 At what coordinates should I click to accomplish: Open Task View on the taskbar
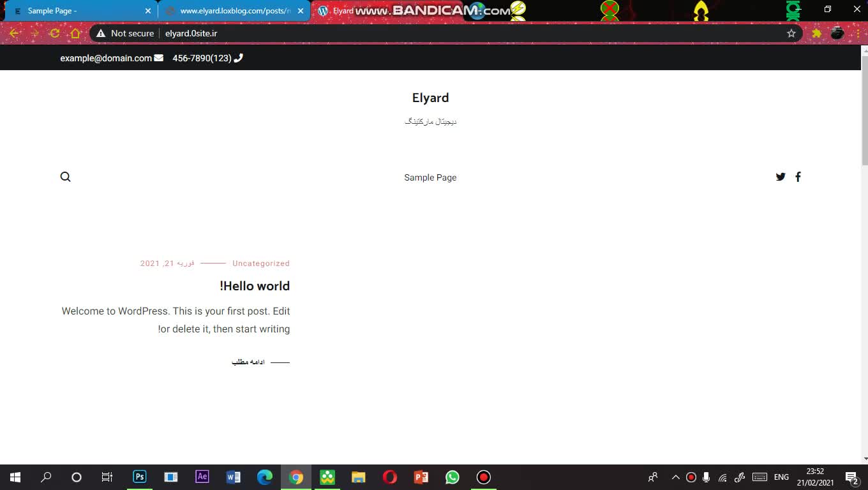pyautogui.click(x=107, y=477)
